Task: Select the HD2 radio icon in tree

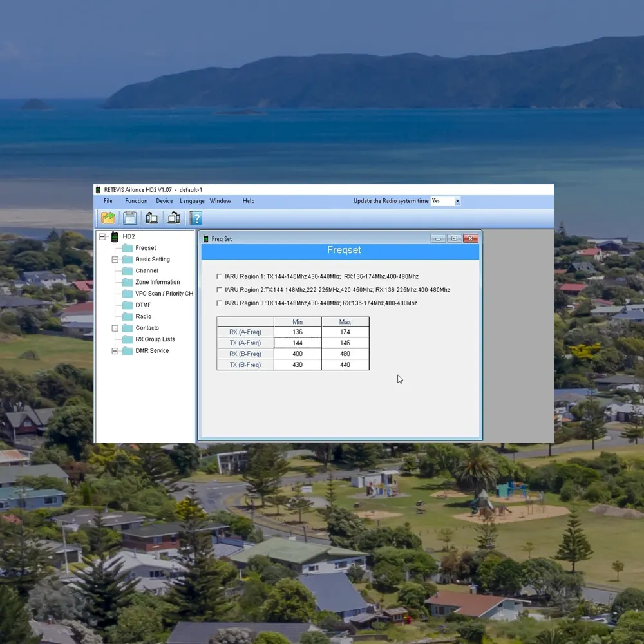Action: pyautogui.click(x=115, y=236)
